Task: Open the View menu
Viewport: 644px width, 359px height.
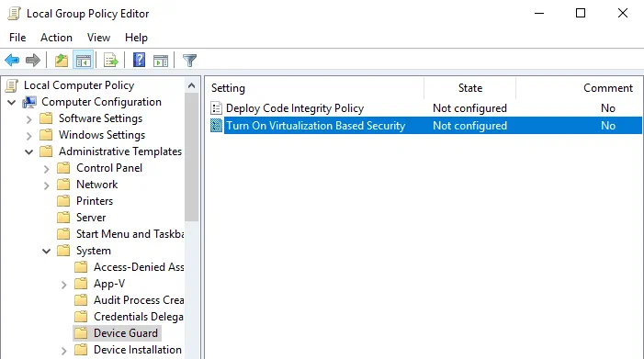Action: [x=98, y=38]
